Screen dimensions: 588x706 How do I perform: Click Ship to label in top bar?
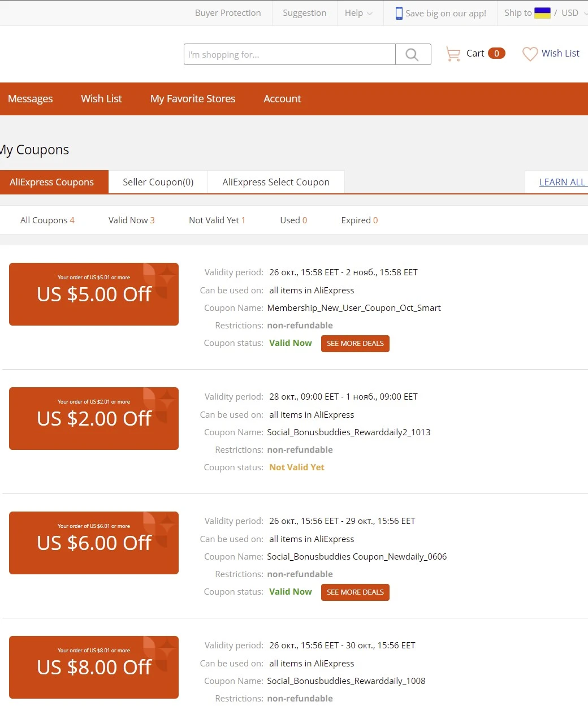pos(518,12)
